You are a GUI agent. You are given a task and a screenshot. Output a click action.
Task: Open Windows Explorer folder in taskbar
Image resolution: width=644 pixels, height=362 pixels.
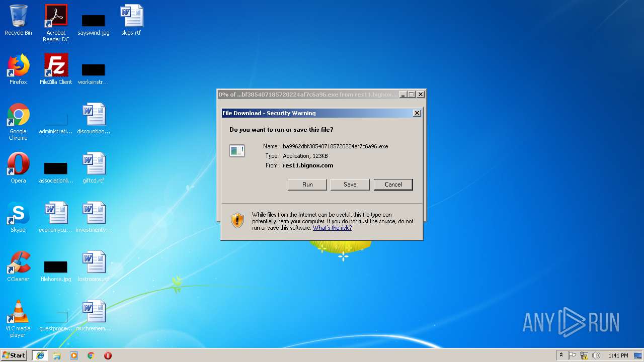coord(57,355)
